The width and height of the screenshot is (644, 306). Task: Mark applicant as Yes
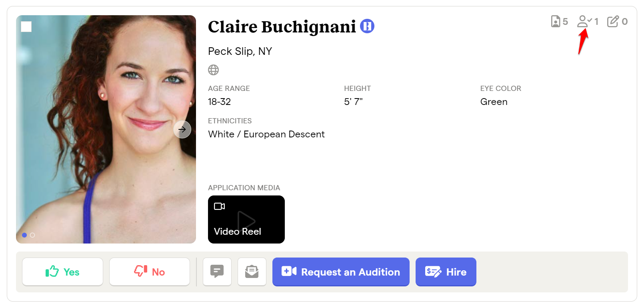click(x=63, y=272)
